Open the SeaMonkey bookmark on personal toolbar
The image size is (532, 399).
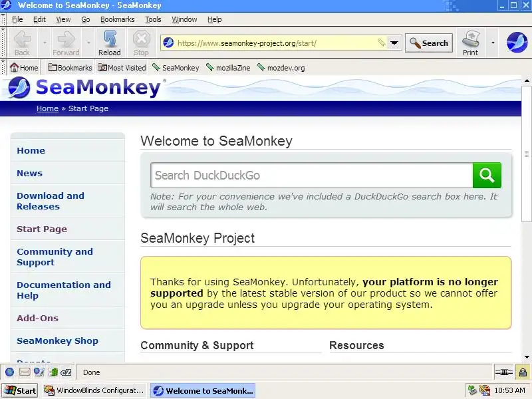pos(176,68)
